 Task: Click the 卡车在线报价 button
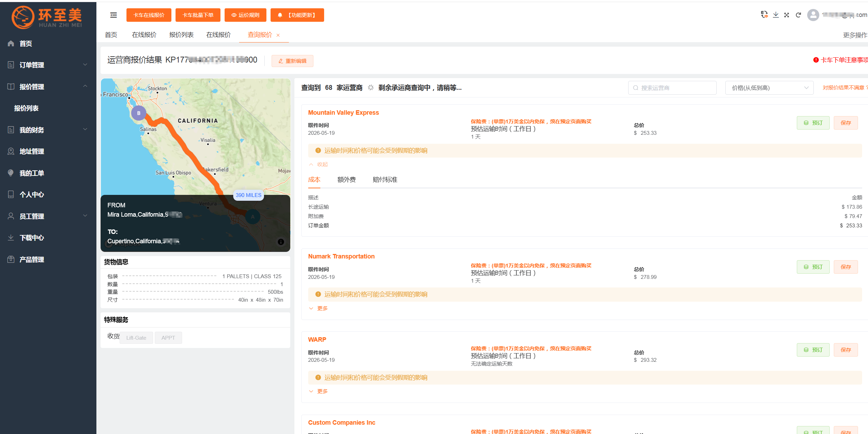coord(149,15)
